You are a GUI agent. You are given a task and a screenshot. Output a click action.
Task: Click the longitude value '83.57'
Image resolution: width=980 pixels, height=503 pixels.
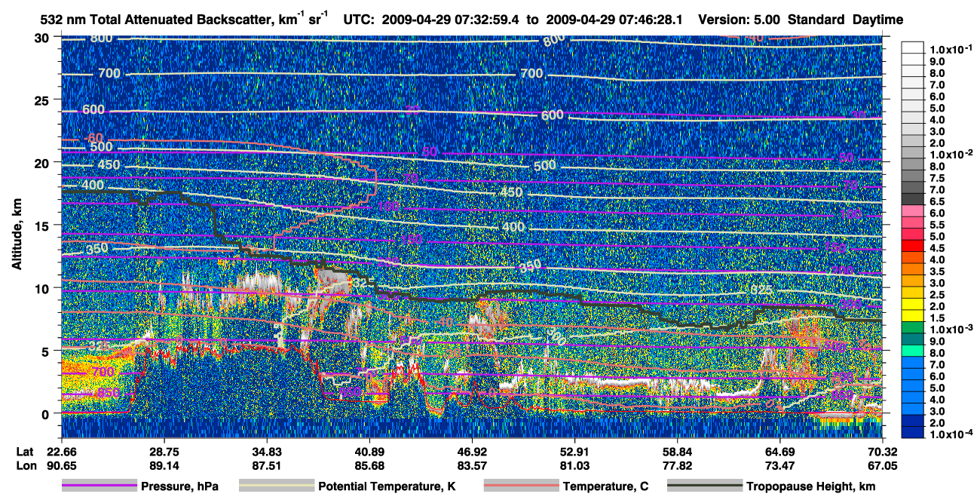click(x=472, y=465)
